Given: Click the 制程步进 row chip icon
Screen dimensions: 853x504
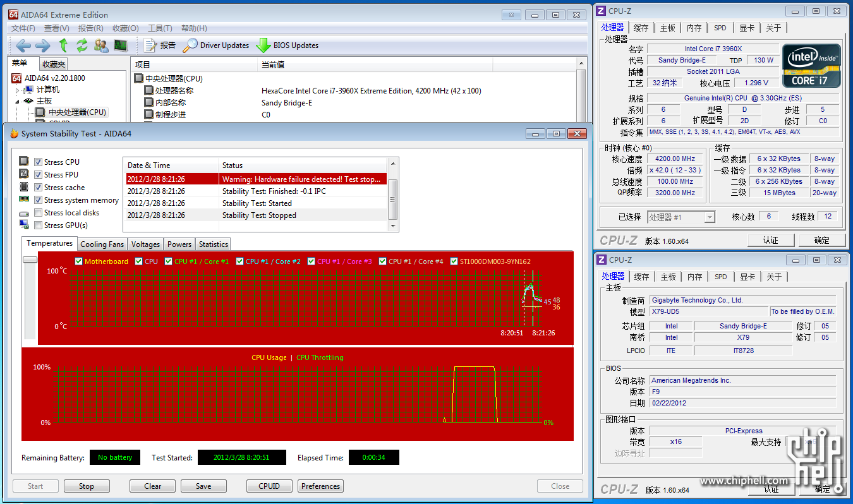Looking at the screenshot, I should pos(149,115).
